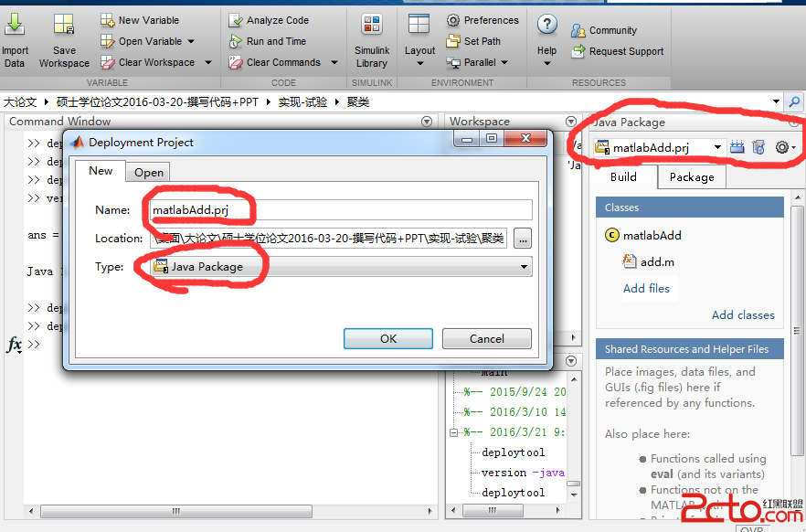The image size is (806, 532).
Task: Open the Clear Workspace dropdown arrow
Action: [x=208, y=62]
